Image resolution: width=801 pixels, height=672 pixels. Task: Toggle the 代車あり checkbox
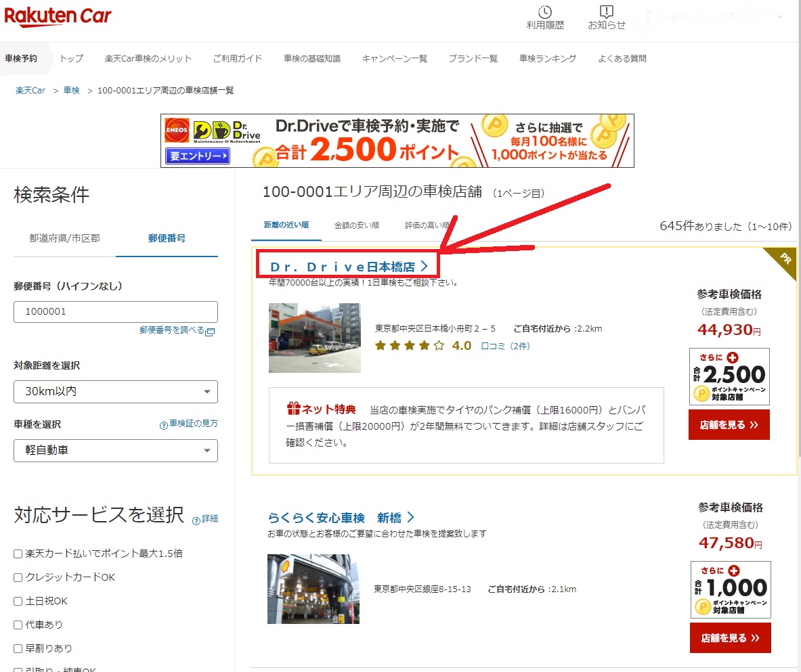(18, 625)
